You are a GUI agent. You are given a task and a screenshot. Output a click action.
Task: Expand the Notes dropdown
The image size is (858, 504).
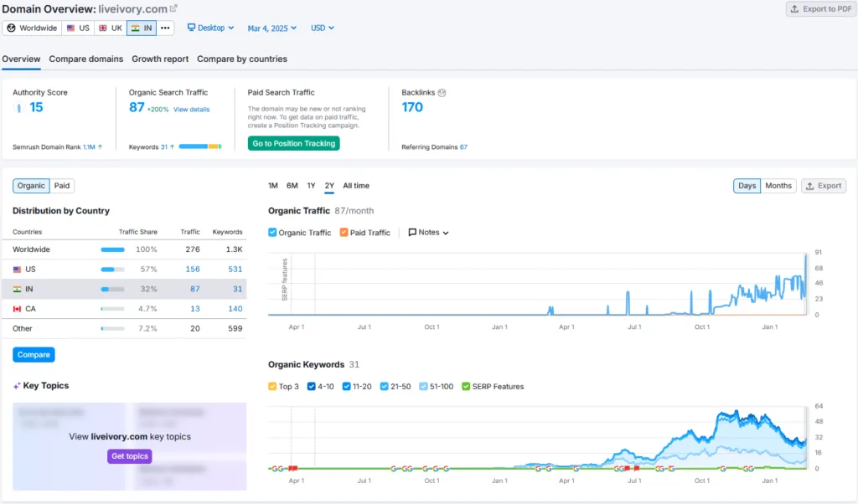[x=428, y=232]
